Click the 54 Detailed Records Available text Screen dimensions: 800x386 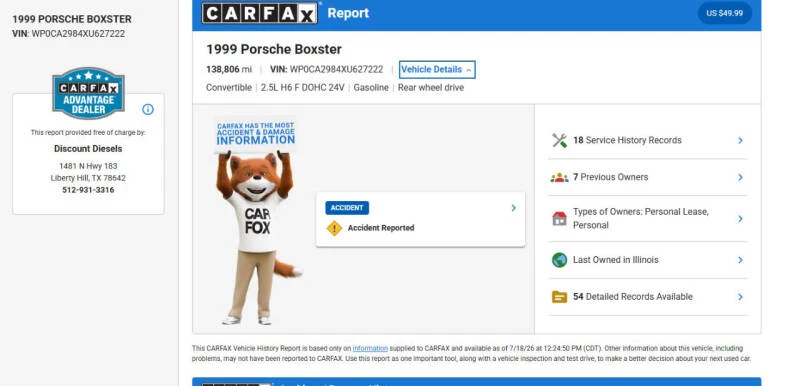pos(633,297)
